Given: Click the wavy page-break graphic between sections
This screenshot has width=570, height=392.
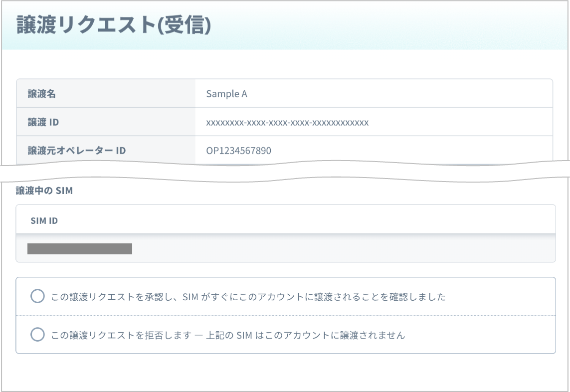Looking at the screenshot, I should coord(285,171).
